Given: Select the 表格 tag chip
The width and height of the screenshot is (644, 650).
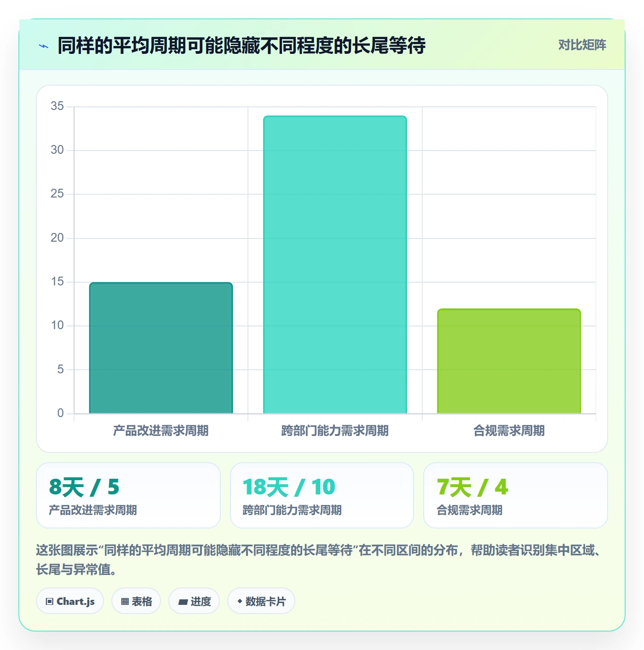Looking at the screenshot, I should coord(136,601).
